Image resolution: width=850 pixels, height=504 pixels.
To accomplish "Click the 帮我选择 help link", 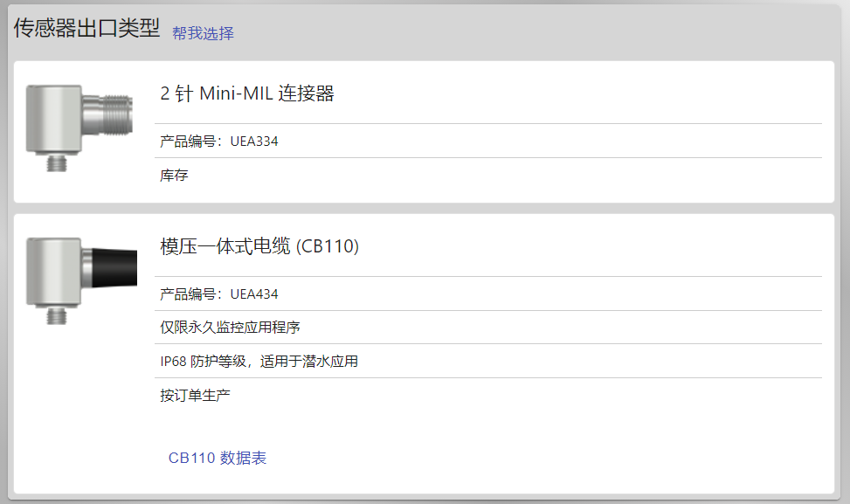I will coord(203,33).
